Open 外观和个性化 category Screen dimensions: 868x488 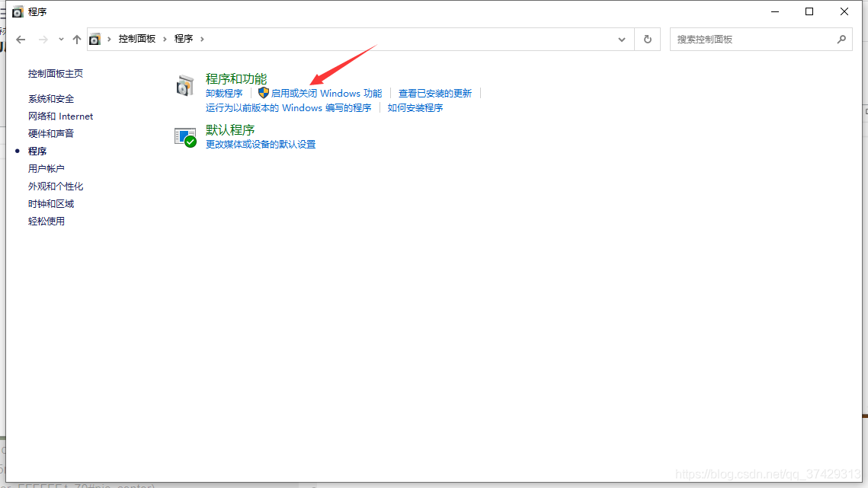[x=56, y=187]
